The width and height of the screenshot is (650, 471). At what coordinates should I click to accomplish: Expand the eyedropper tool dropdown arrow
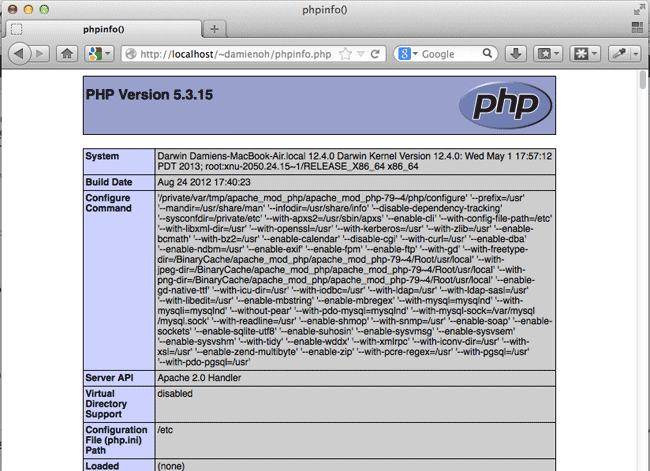[635, 54]
